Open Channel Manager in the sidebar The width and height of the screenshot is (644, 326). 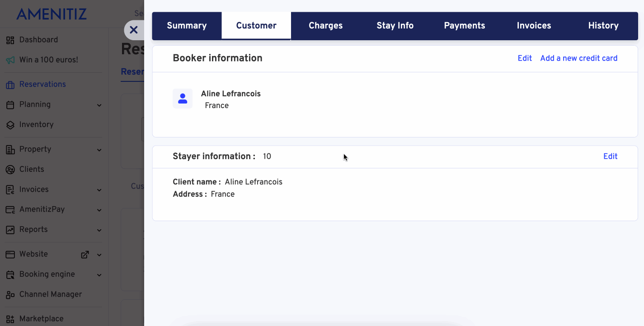point(51,294)
